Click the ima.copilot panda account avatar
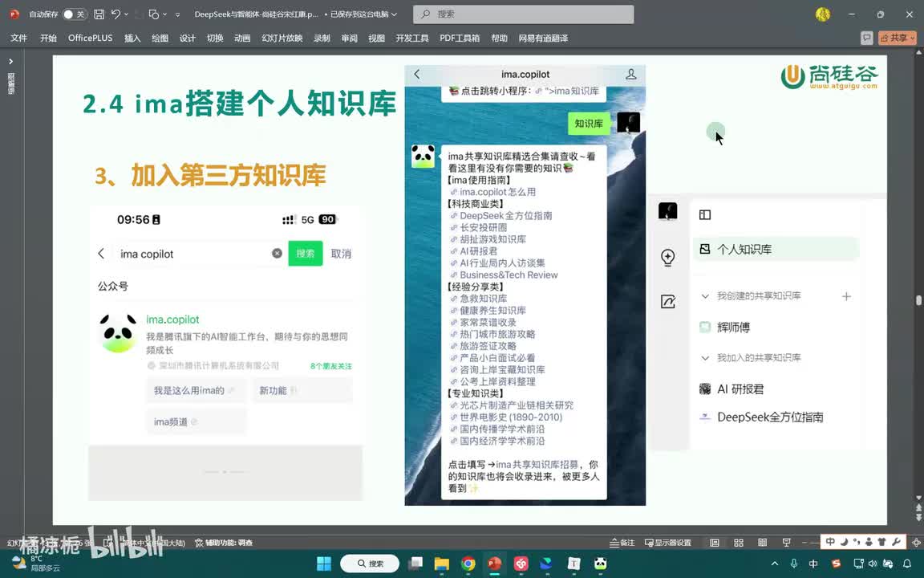The width and height of the screenshot is (924, 578). coord(119,333)
